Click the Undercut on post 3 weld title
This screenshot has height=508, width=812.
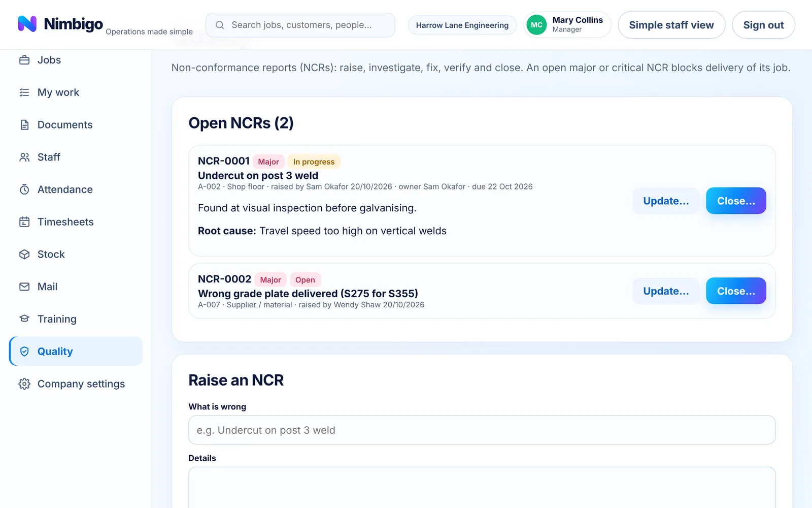click(x=258, y=175)
